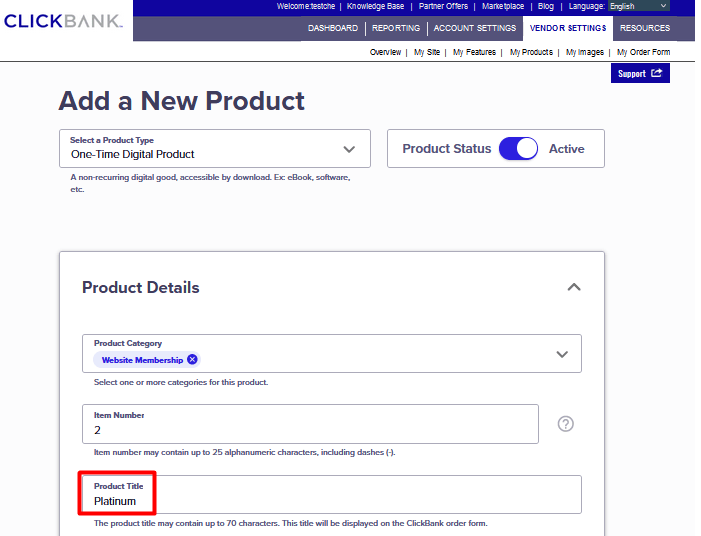Switch to Account Settings tab
Image resolution: width=701 pixels, height=536 pixels.
point(474,28)
